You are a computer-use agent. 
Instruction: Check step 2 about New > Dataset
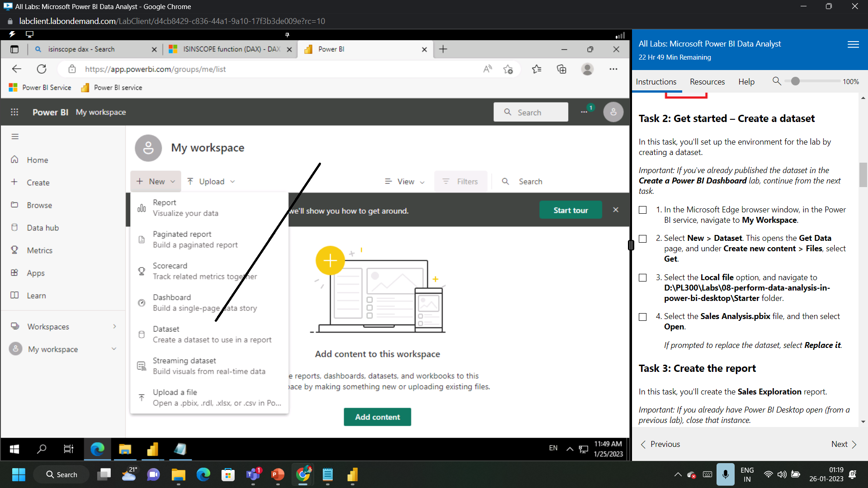pos(643,239)
